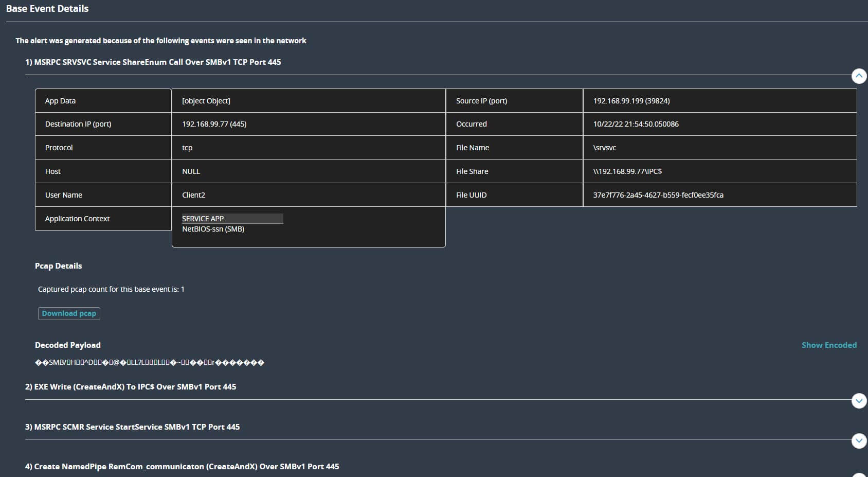Click the User Name label cell

(x=103, y=195)
